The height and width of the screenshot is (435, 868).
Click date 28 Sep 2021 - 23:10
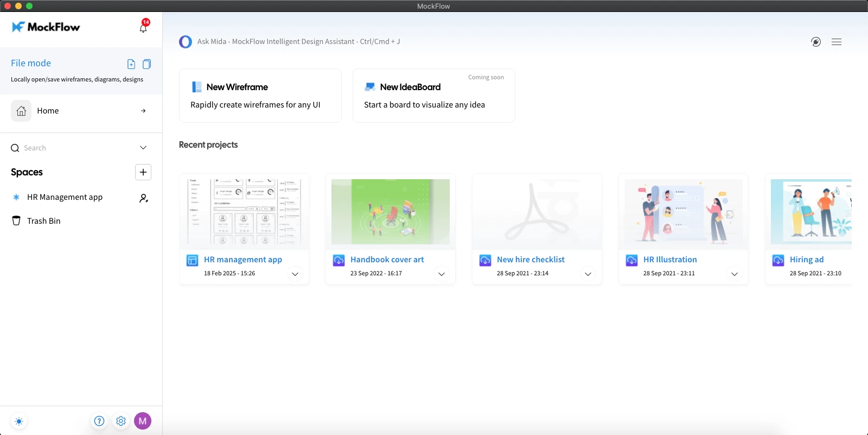[815, 273]
